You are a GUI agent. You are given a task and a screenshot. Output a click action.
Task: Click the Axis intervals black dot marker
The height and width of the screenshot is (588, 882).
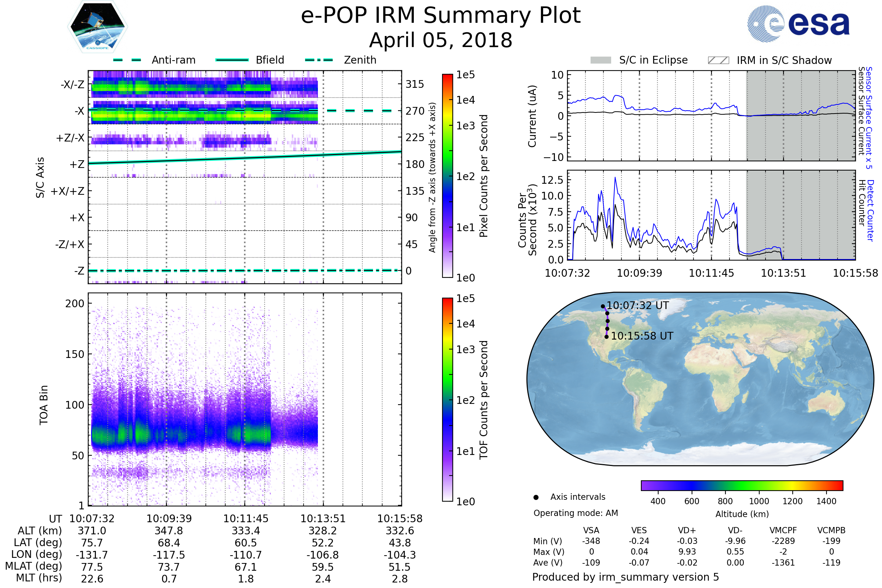coord(536,497)
